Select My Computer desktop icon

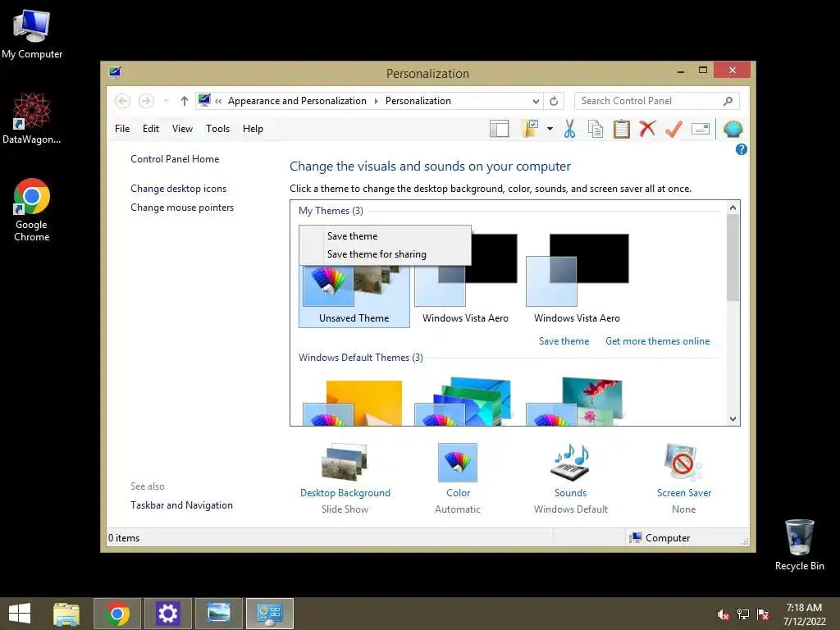tap(32, 34)
